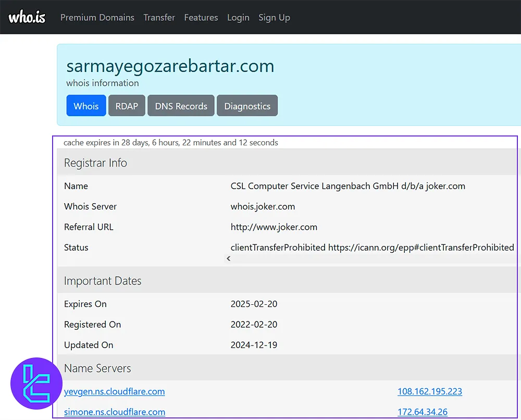Click the who.is logo
This screenshot has height=420, width=521.
tap(27, 17)
